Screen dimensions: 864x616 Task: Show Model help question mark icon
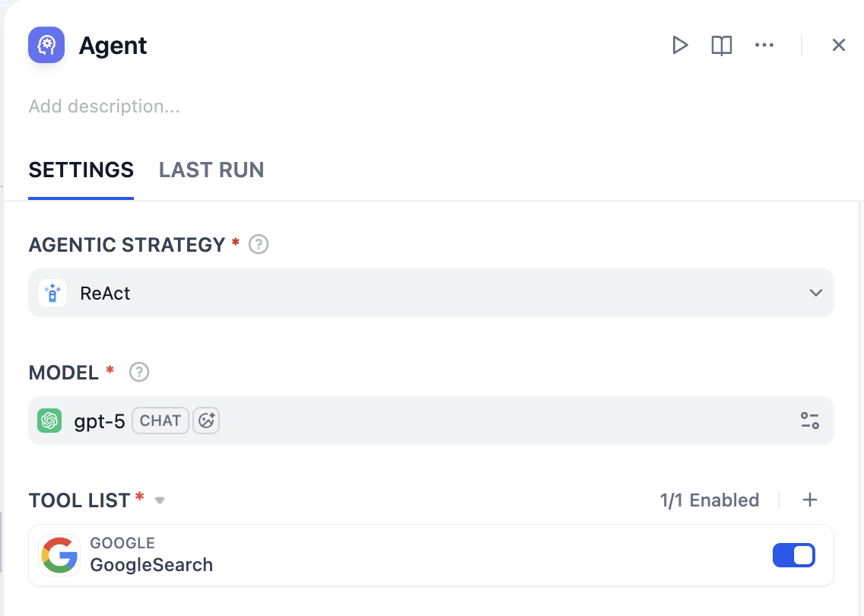pos(139,373)
